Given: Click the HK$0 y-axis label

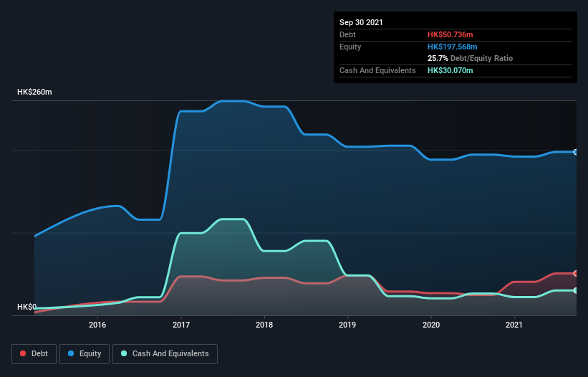Looking at the screenshot, I should click(x=26, y=307).
